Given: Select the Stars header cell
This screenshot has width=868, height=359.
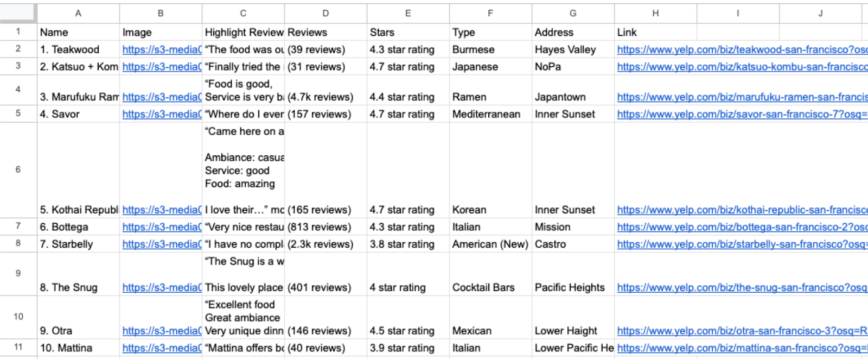Looking at the screenshot, I should pyautogui.click(x=407, y=32).
